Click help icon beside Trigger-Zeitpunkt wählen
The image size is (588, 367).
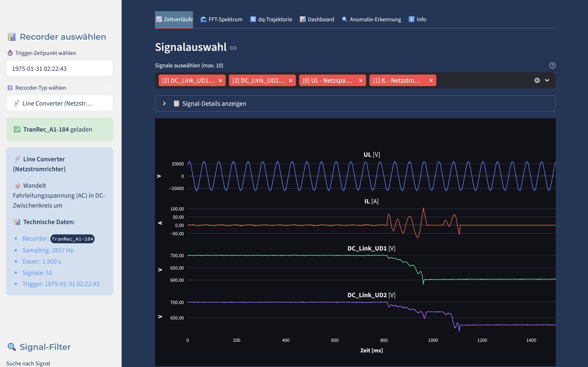[x=110, y=53]
